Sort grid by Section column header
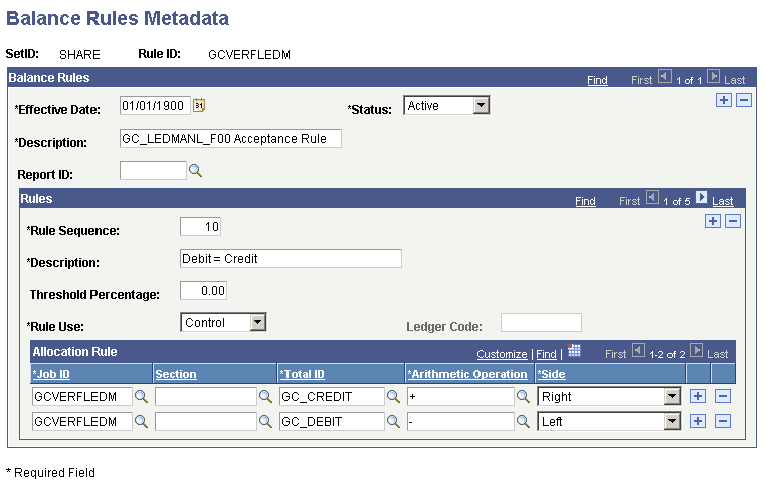 (x=176, y=374)
